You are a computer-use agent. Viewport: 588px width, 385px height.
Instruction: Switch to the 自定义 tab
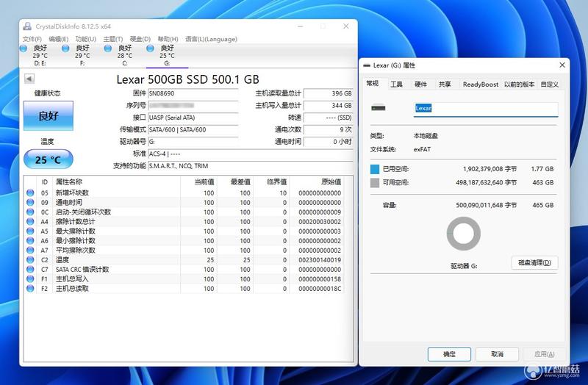coord(549,84)
